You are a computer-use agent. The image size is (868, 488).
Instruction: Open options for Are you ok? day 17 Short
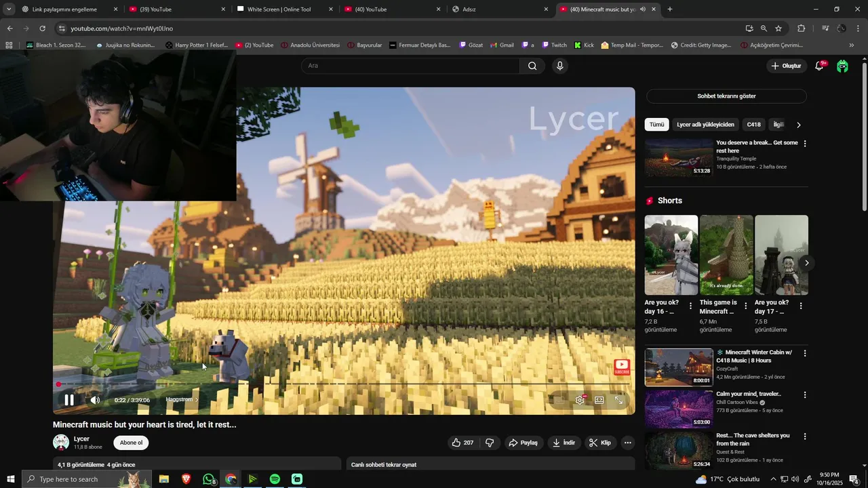[801, 306]
